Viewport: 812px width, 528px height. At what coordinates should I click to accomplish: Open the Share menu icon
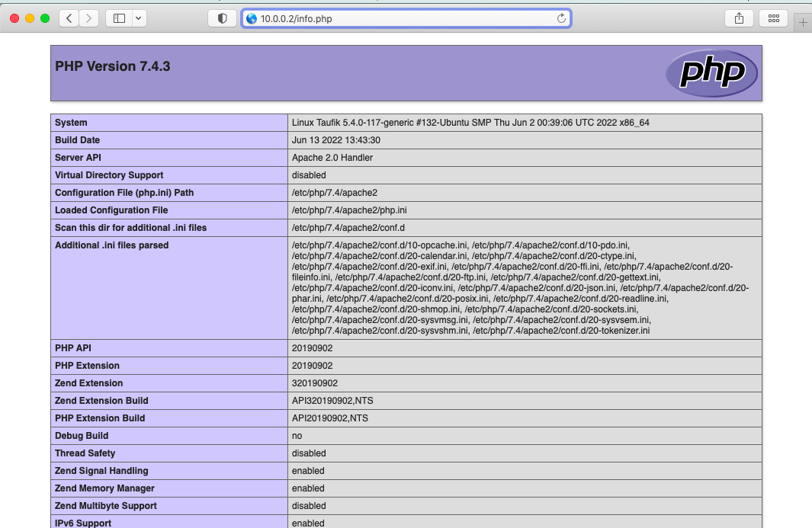[739, 18]
